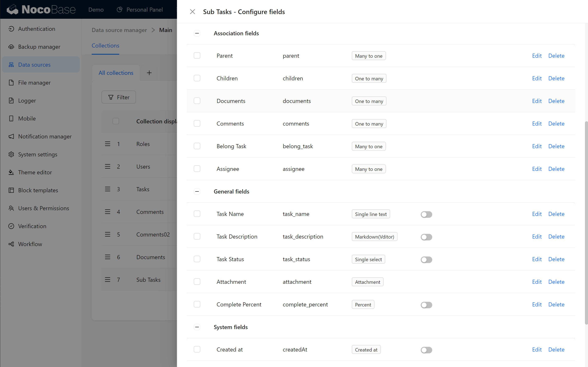Click Delete on the Assignee field
588x367 pixels.
[x=556, y=169]
